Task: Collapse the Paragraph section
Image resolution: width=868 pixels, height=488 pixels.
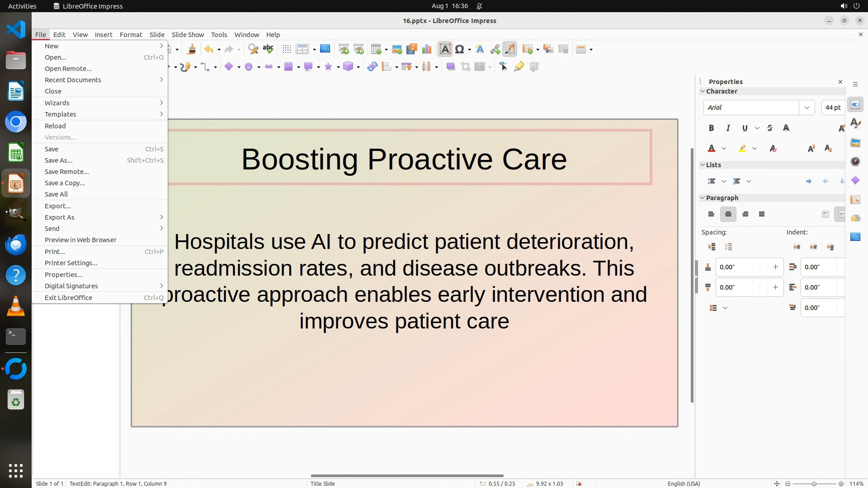Action: coord(703,198)
